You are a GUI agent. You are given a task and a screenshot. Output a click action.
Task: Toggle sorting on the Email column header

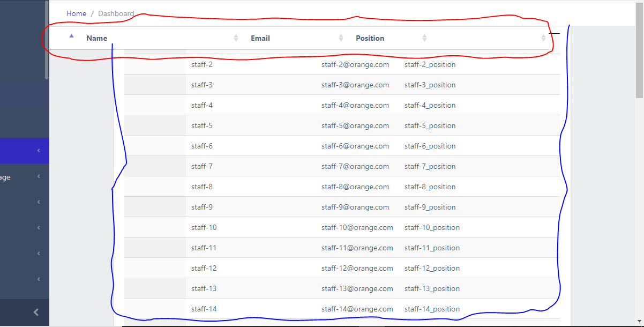pos(341,38)
